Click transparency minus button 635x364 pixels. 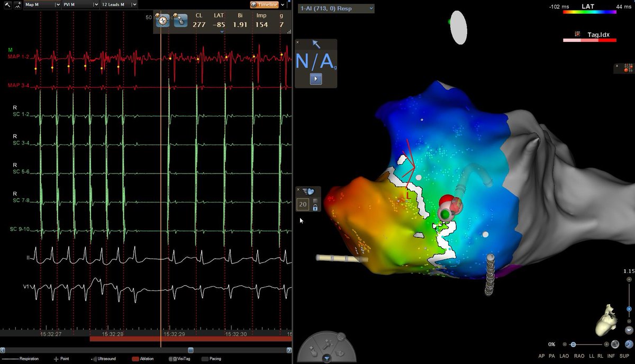tap(565, 344)
